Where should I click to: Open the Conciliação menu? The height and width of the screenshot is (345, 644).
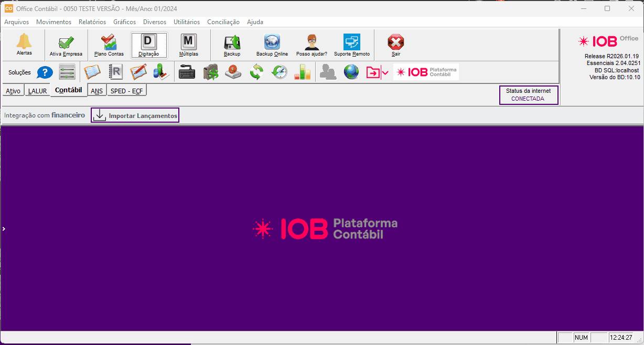[x=223, y=22]
